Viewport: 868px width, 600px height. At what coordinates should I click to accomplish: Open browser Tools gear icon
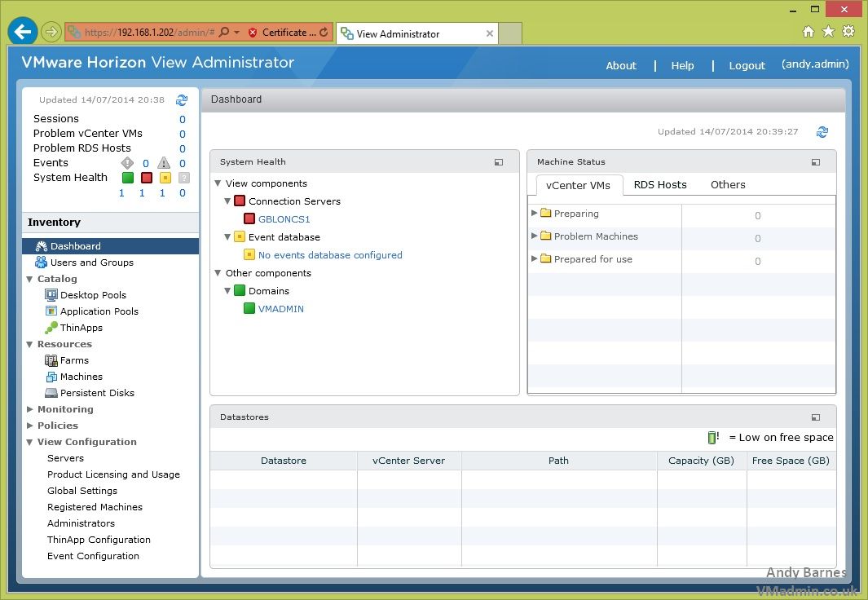(848, 31)
